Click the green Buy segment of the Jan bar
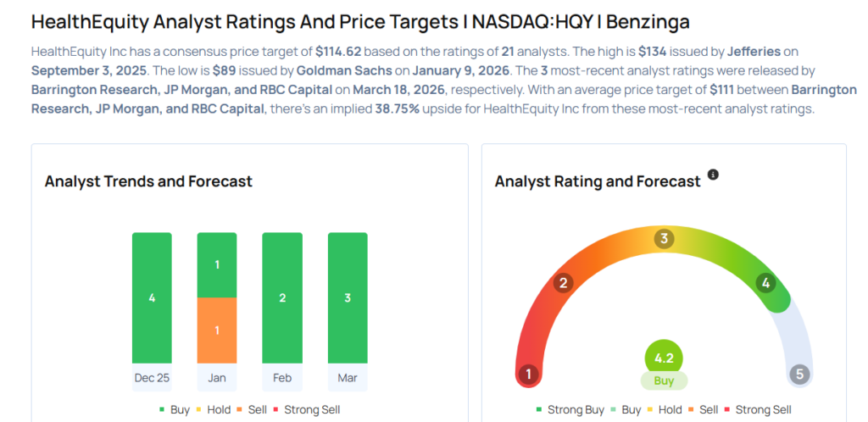Screen dimensions: 868x422 (x=217, y=265)
